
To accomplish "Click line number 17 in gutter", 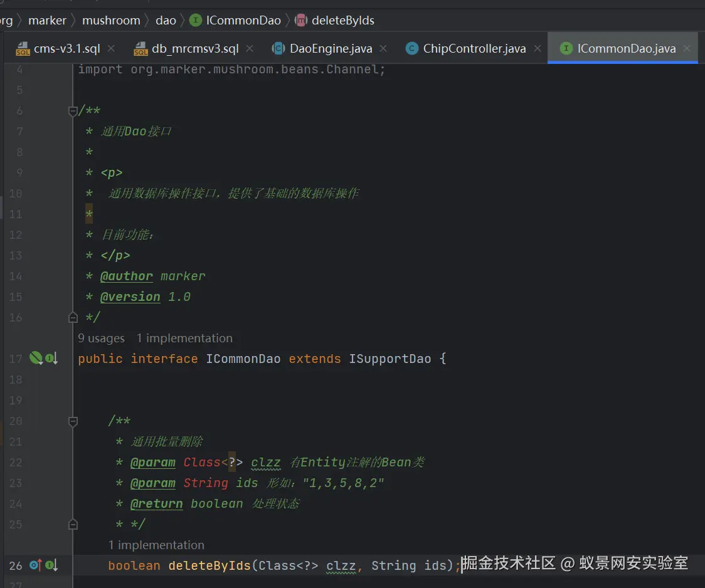I will coord(16,359).
